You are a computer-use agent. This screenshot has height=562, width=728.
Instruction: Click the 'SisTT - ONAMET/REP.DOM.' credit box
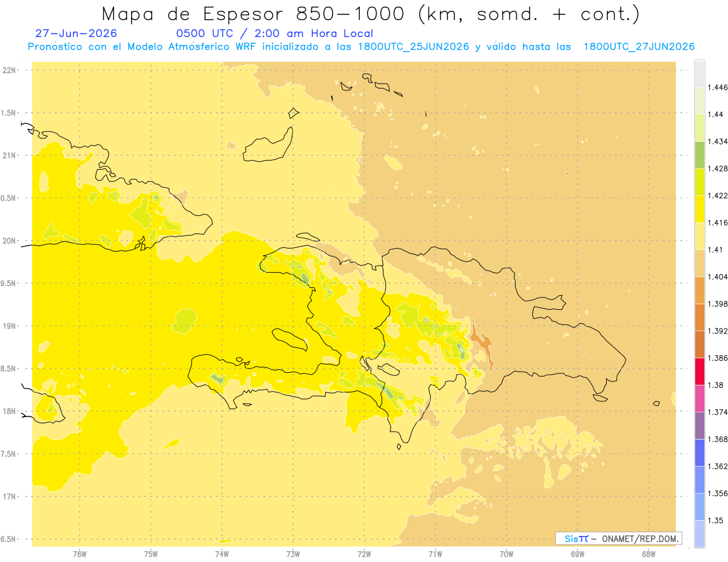[618, 538]
